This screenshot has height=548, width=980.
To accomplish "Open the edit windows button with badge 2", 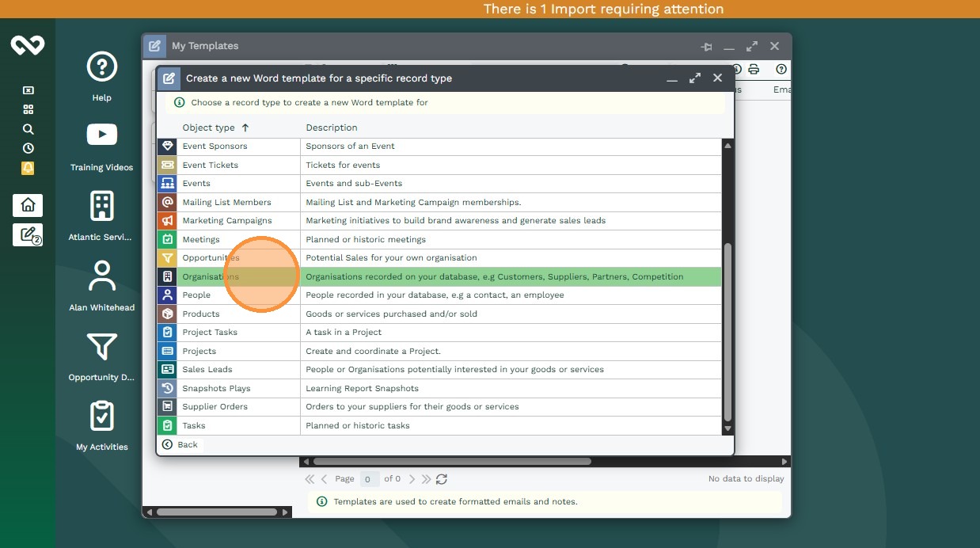I will pyautogui.click(x=28, y=234).
